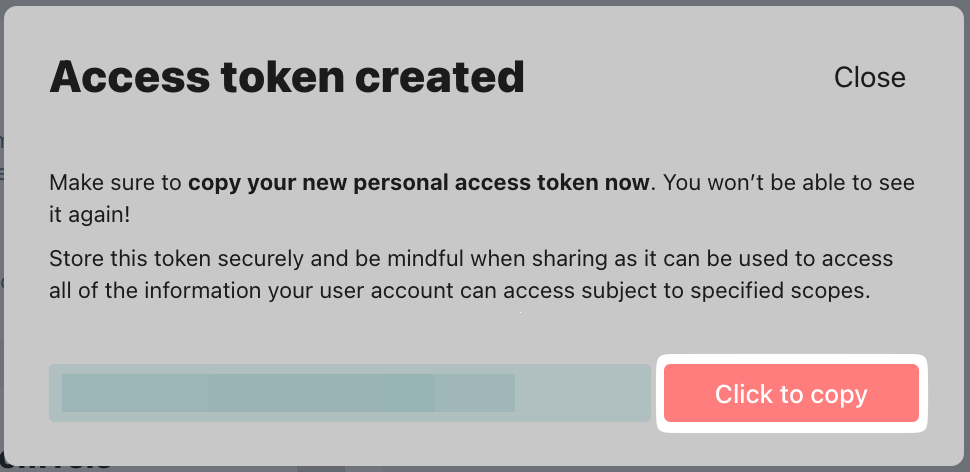970x472 pixels.
Task: Close the Access token created dialog
Action: pos(869,77)
